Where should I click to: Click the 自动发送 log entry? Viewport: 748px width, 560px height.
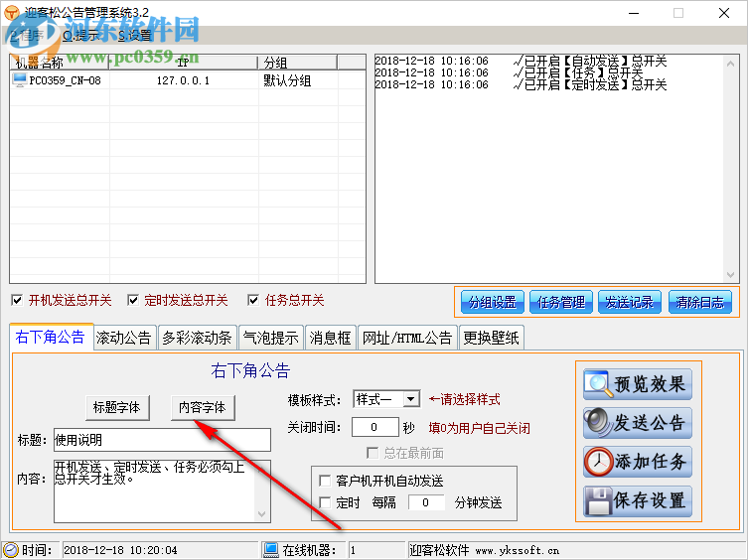click(x=521, y=61)
